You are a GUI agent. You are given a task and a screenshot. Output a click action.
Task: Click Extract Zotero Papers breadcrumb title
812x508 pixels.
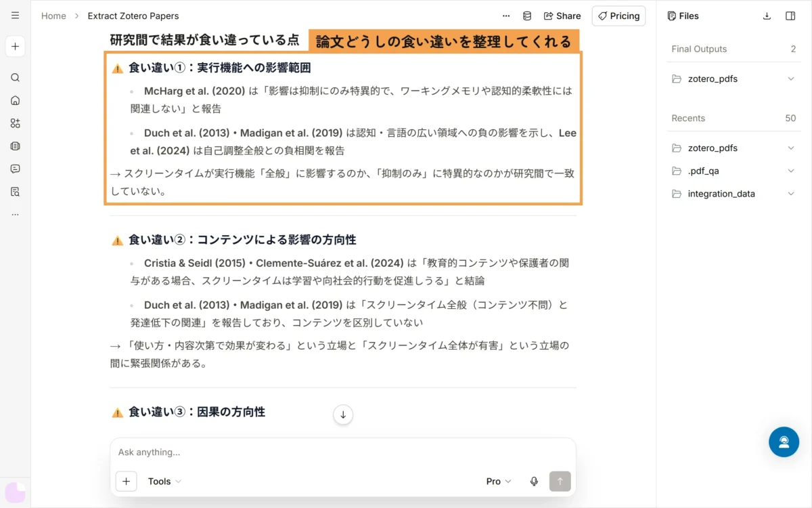133,16
